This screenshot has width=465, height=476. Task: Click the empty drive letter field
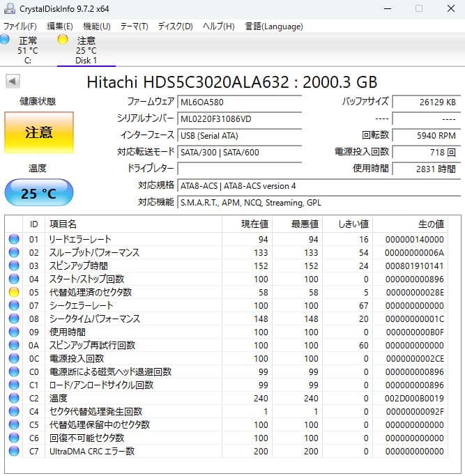point(240,169)
